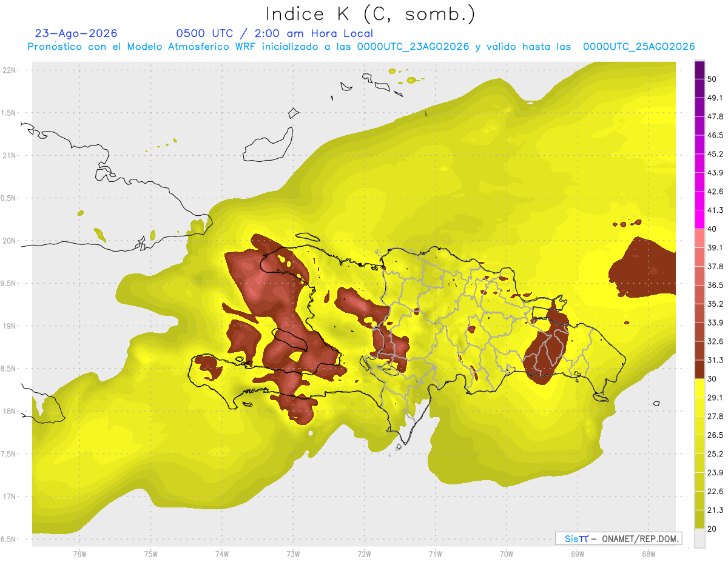Click the dark brown swatch between 30 and 31.3

(699, 369)
